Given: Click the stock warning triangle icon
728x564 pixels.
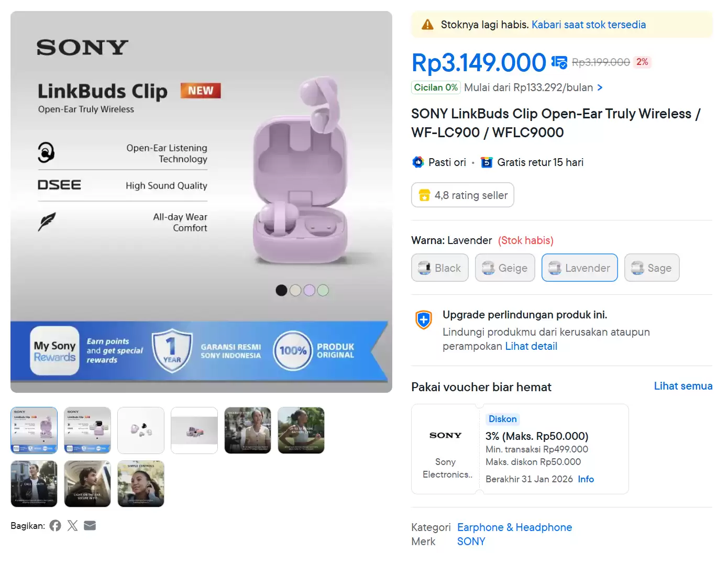Looking at the screenshot, I should coord(427,24).
